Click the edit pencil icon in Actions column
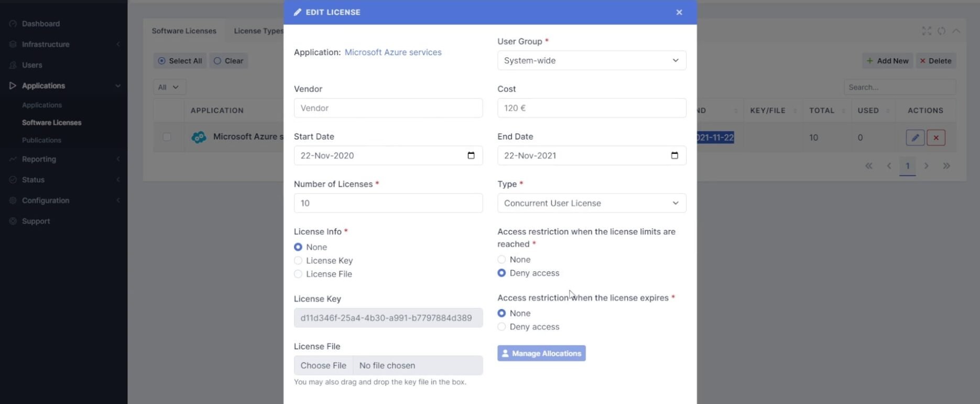This screenshot has width=980, height=404. (x=915, y=137)
